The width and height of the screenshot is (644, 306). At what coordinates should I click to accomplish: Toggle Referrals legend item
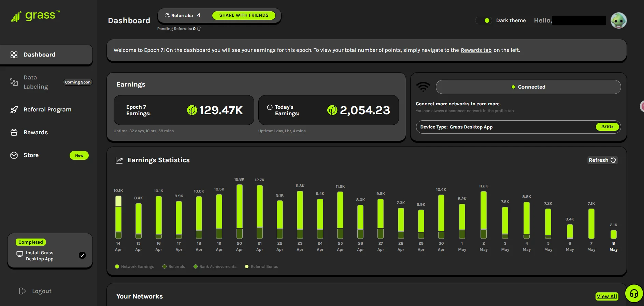pos(174,266)
